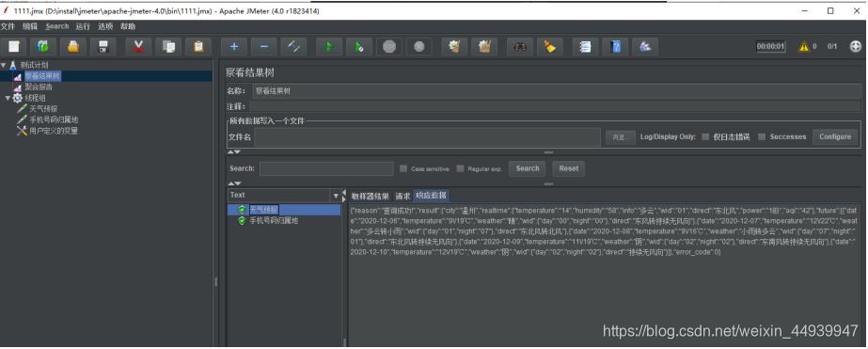Select 手机号码归属地 result in results list
The height and width of the screenshot is (349, 868).
pos(274,220)
